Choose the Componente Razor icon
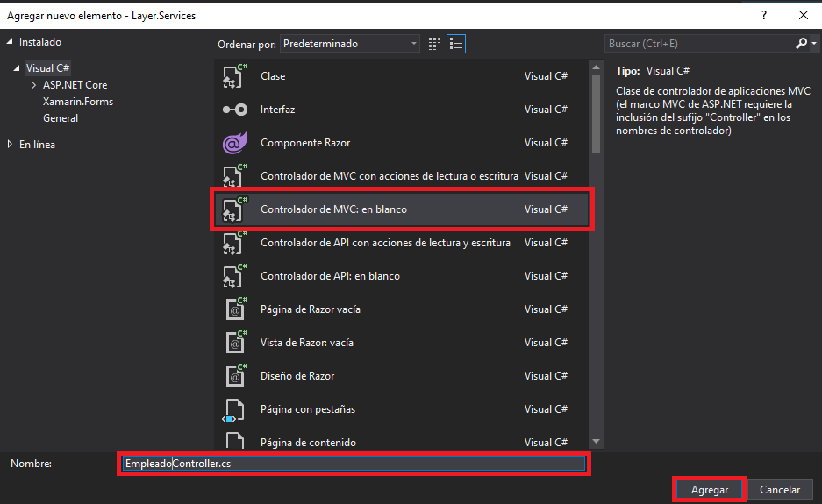822x504 pixels. [x=234, y=143]
